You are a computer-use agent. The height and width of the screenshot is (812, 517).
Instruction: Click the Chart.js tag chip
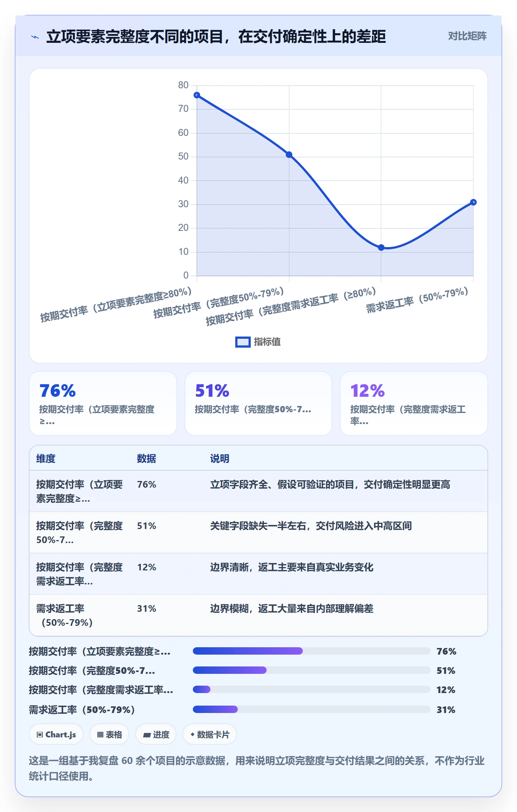(x=56, y=734)
